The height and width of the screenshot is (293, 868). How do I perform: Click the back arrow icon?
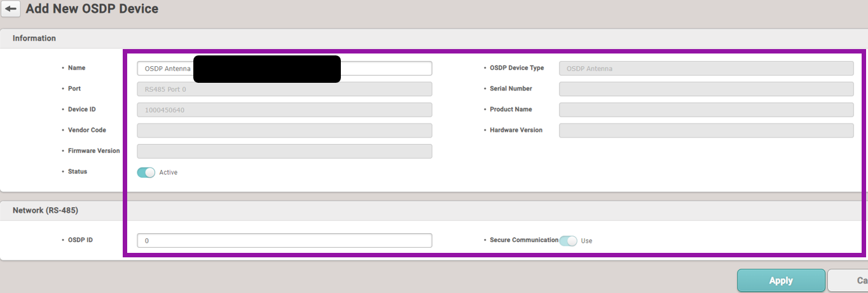pos(11,10)
